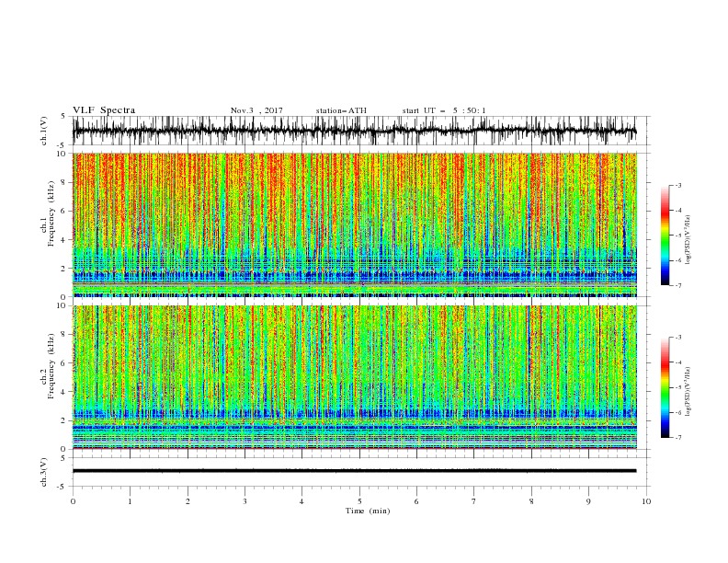This screenshot has height=563, width=728.
Task: Click time axis tick label '7'
Action: tap(474, 501)
